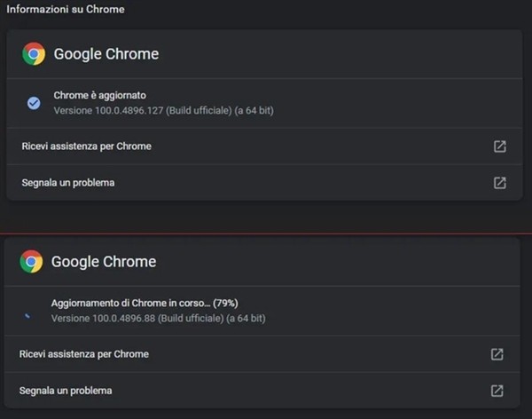Open external-link icon for "Segnala un problema" in updating panel
This screenshot has width=532, height=419.
[x=497, y=391]
